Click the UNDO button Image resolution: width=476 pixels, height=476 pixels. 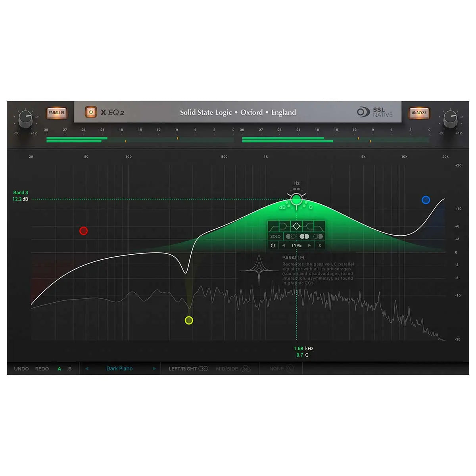coord(21,369)
